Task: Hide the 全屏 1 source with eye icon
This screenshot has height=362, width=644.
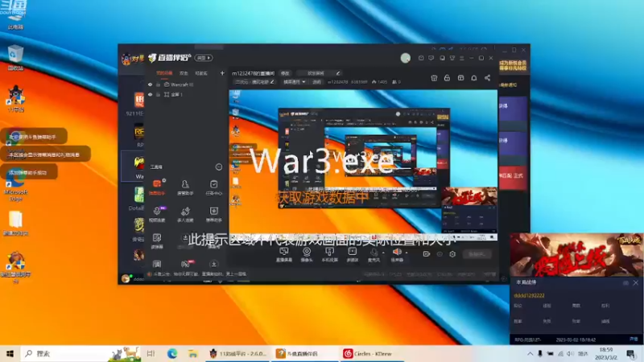Action: [150, 94]
